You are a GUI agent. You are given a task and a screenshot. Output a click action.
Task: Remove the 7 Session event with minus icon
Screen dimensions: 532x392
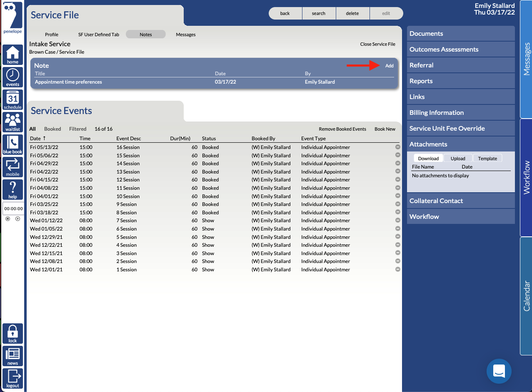point(398,221)
